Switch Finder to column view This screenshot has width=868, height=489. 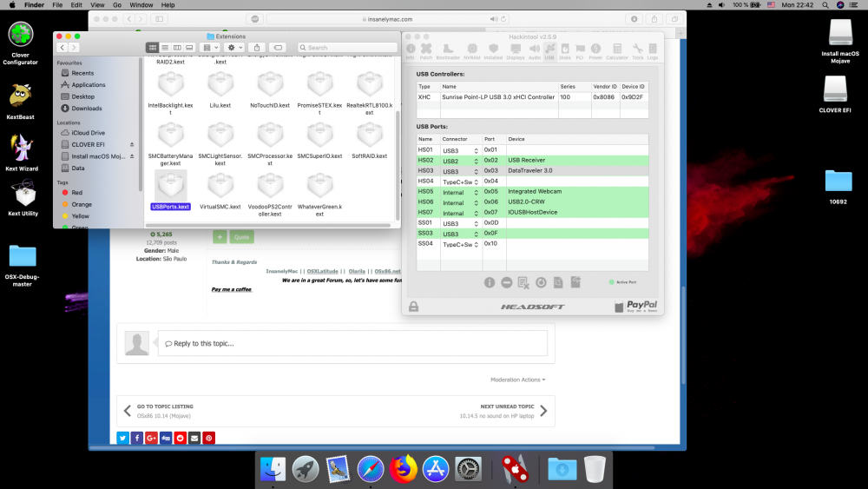click(x=177, y=48)
